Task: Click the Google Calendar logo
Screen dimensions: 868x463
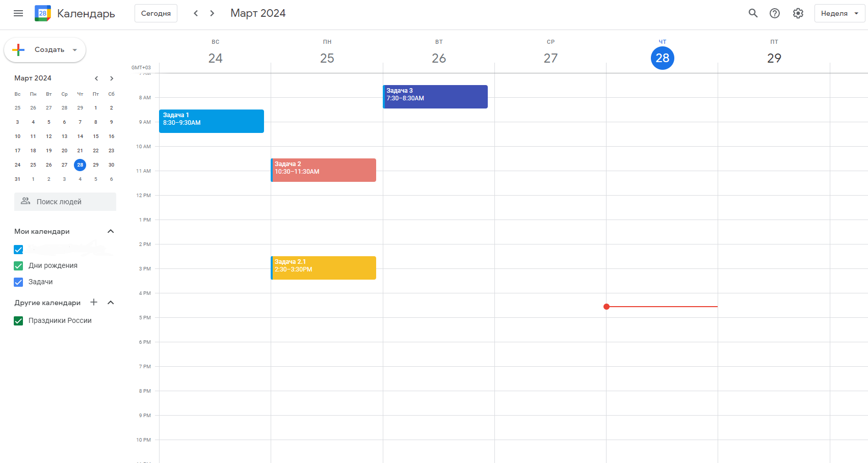Action: (x=43, y=13)
